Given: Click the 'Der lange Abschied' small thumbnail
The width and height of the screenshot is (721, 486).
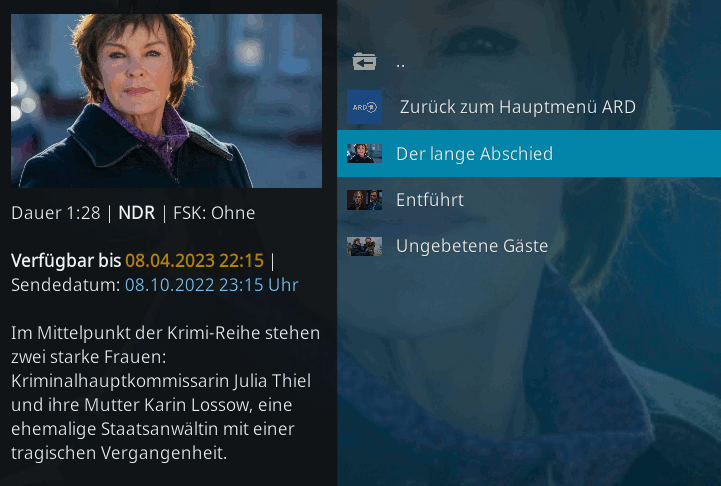Looking at the screenshot, I should click(364, 154).
